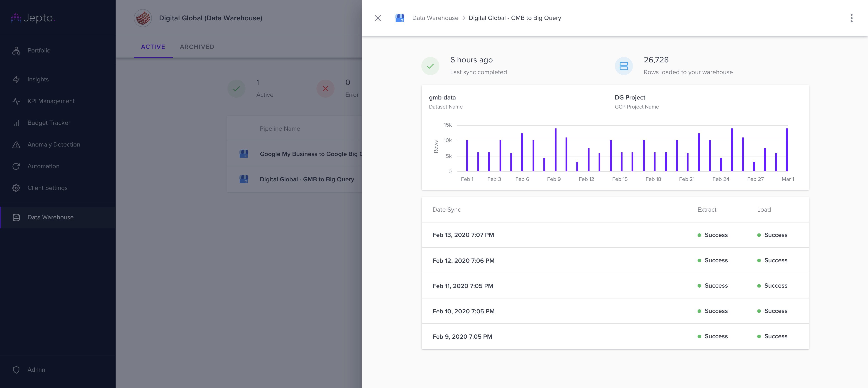The image size is (868, 388).
Task: Select the Feb 12, 2020 7:06 PM sync row
Action: [615, 260]
